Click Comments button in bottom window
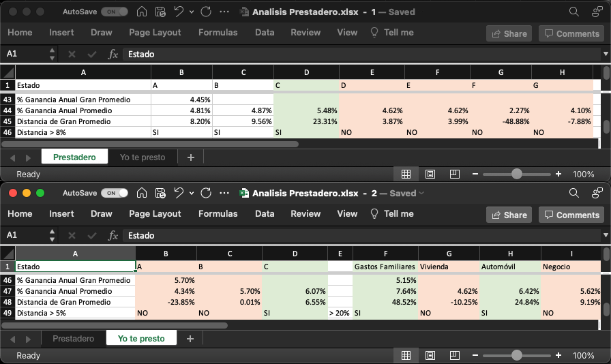 click(571, 215)
